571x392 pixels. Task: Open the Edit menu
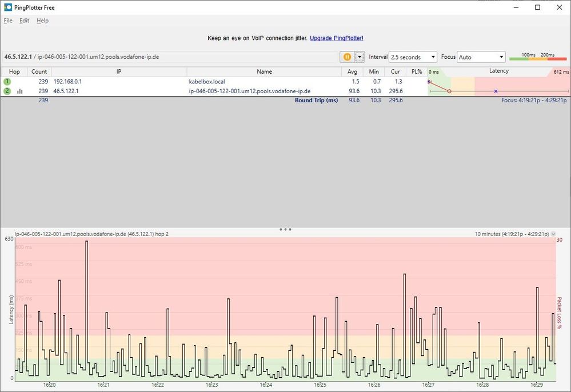pyautogui.click(x=25, y=21)
